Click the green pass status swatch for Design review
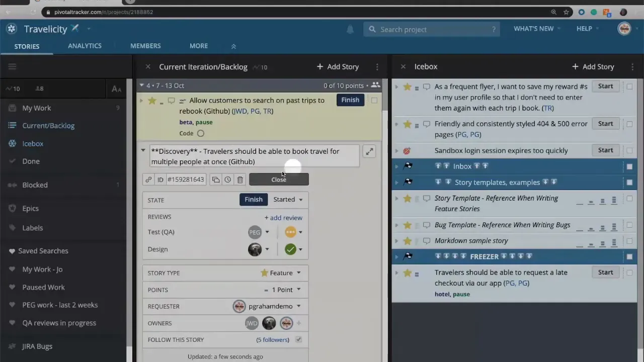 290,249
